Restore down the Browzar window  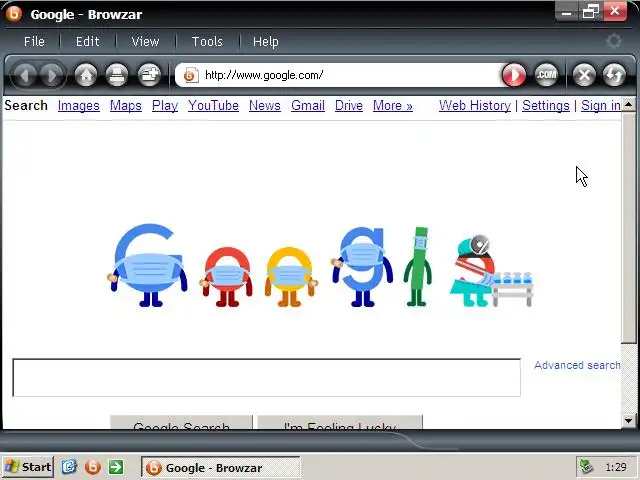coord(591,12)
